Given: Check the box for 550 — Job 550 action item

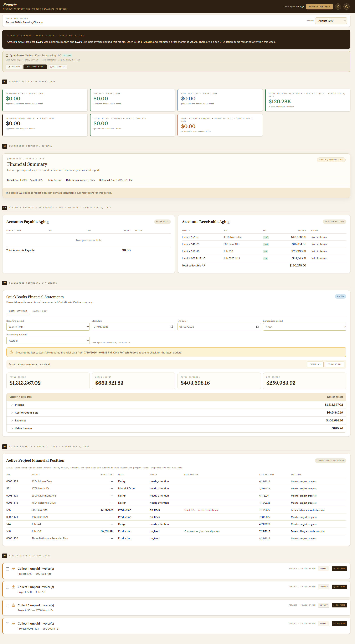Looking at the screenshot, I should 8,587.
